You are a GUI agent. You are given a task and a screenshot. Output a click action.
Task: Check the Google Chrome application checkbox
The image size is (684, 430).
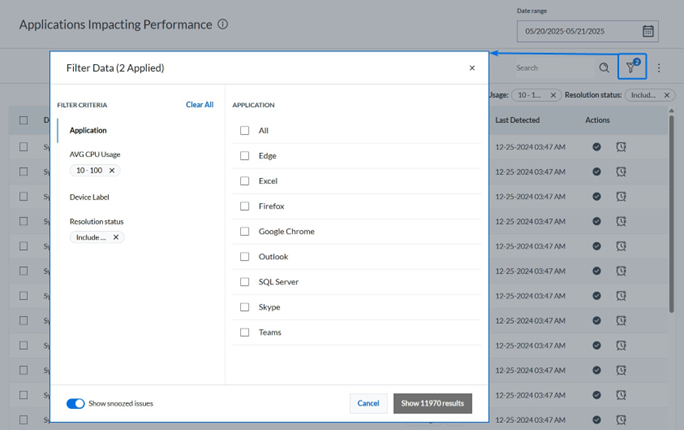click(x=245, y=231)
